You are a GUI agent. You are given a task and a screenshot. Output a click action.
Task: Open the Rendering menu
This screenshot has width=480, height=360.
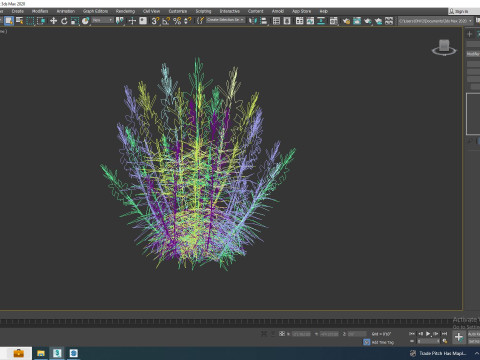pyautogui.click(x=125, y=11)
